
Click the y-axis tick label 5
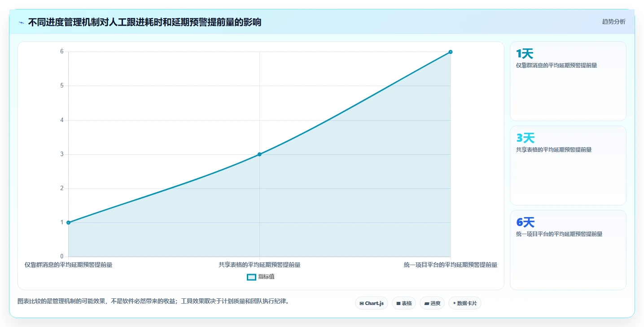[62, 86]
